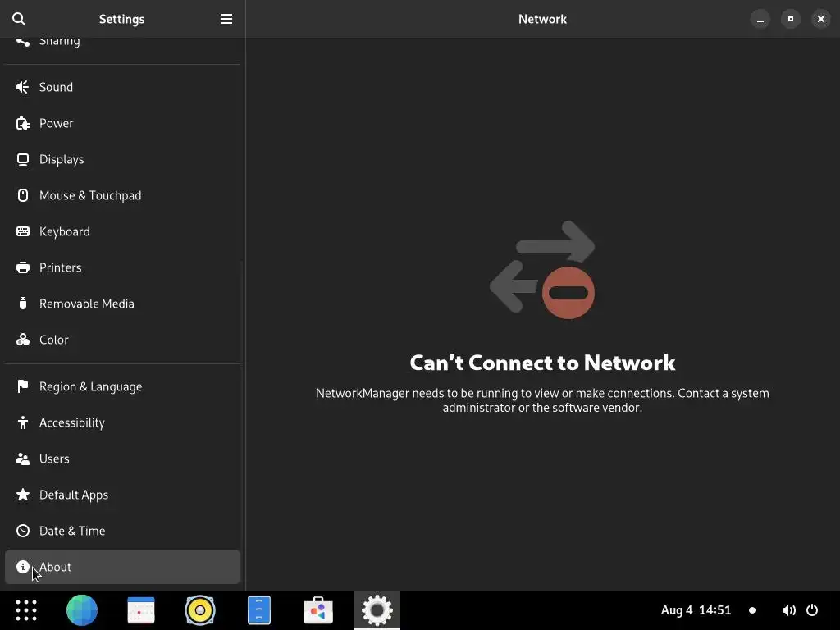Click the Color circles icon

pos(22,340)
